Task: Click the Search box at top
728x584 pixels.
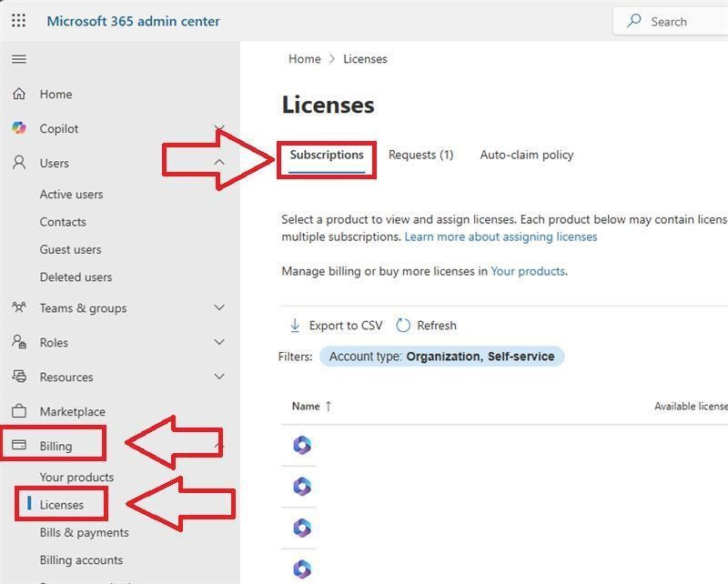Action: pyautogui.click(x=671, y=21)
